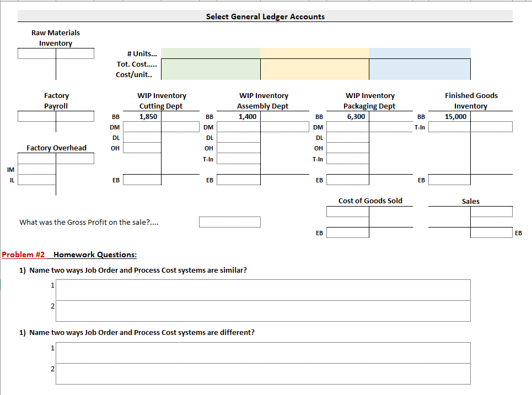
Task: Click Raw Materials Inventory credit cell
Action: [x=75, y=53]
